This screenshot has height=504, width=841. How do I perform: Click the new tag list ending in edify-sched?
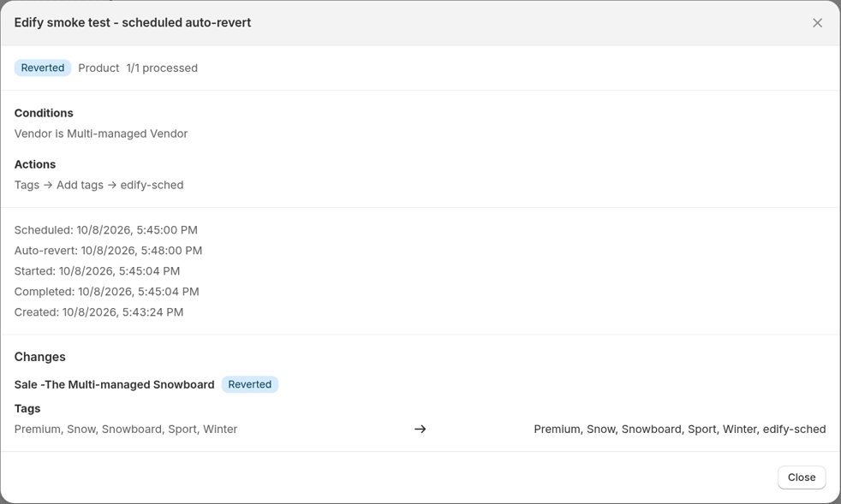(x=679, y=429)
